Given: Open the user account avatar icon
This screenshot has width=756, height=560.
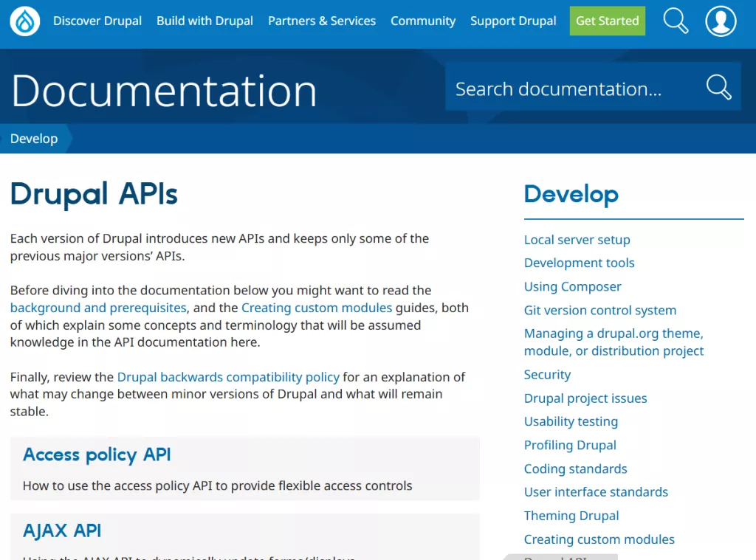Looking at the screenshot, I should pyautogui.click(x=721, y=21).
